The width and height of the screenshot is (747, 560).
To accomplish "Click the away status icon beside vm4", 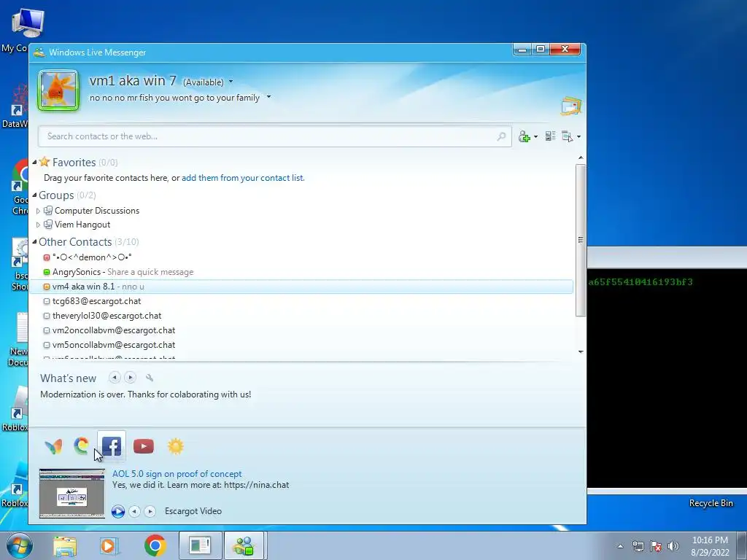I will [x=47, y=287].
